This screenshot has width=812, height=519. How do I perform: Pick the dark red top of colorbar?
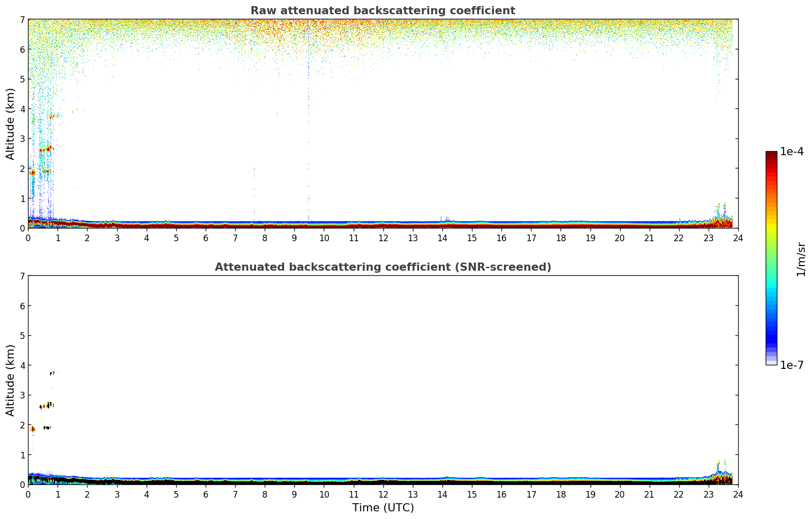[771, 155]
